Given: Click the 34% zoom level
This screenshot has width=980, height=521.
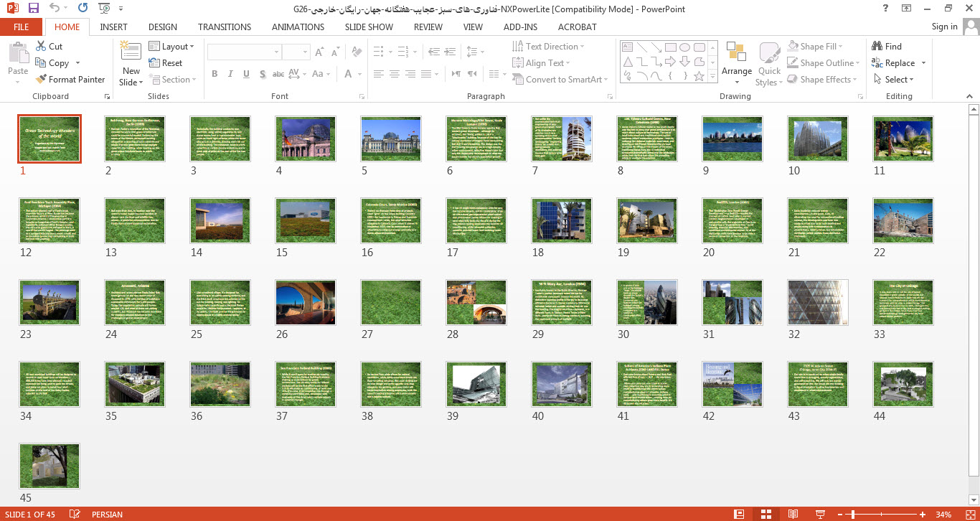Looking at the screenshot, I should [943, 515].
